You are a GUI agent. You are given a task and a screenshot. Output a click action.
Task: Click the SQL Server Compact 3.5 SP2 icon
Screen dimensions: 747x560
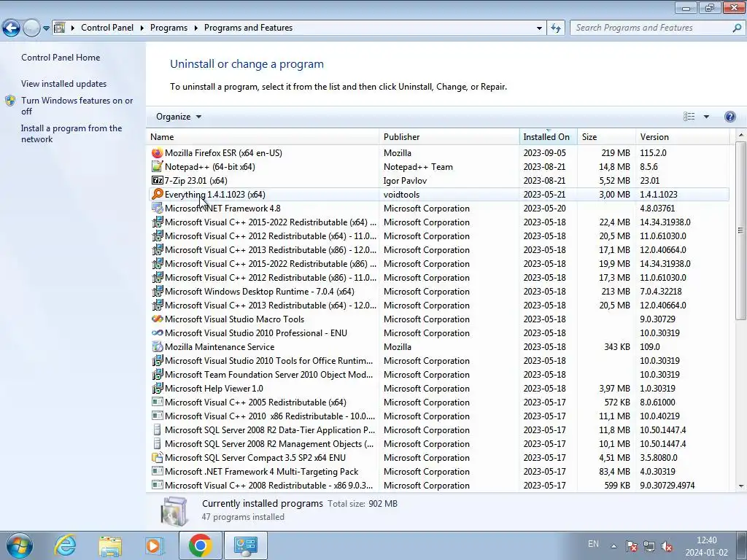[158, 458]
